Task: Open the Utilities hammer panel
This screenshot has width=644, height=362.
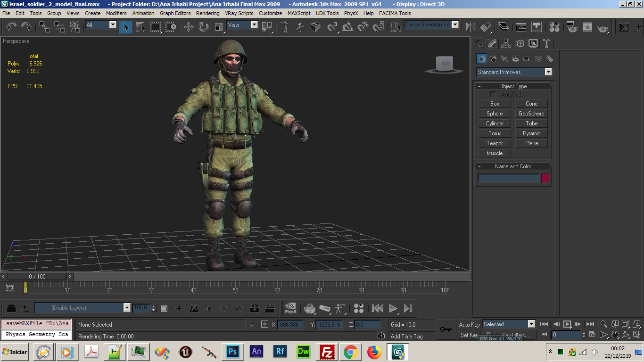Action: 546,44
